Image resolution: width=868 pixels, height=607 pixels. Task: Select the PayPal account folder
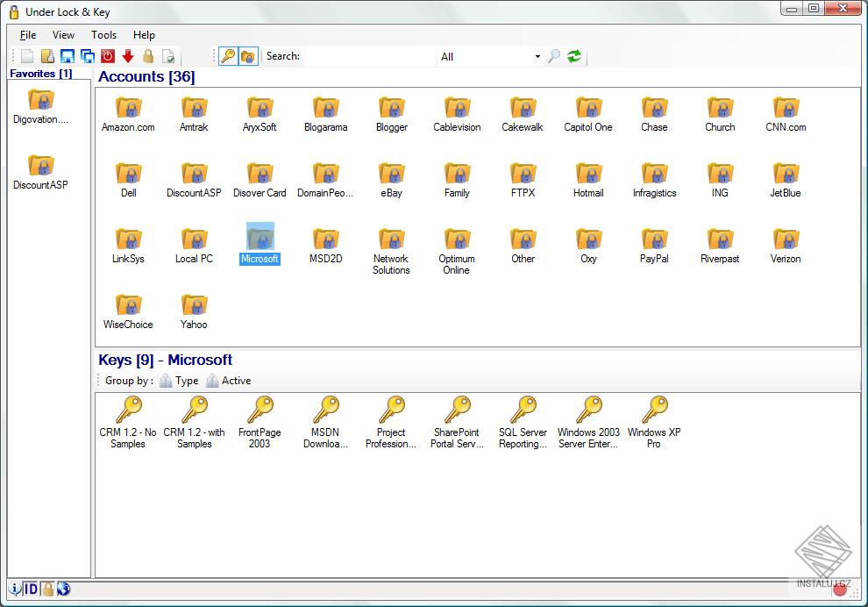click(654, 246)
